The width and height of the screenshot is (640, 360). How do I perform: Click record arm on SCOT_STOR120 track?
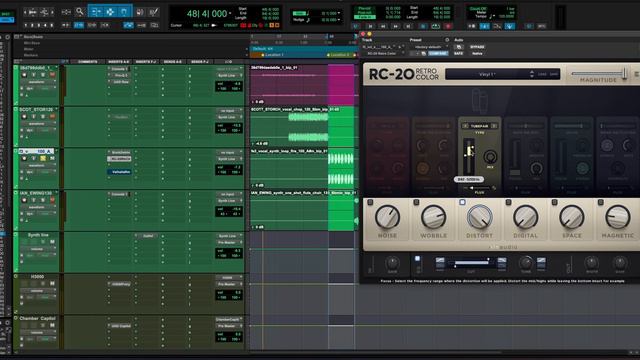pyautogui.click(x=24, y=117)
